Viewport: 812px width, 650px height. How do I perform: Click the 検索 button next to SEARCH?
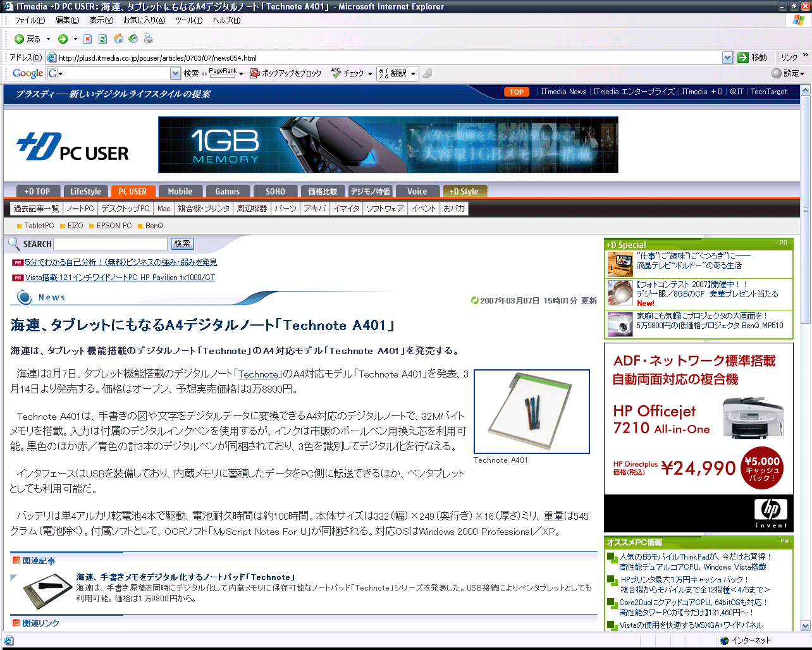[x=182, y=243]
